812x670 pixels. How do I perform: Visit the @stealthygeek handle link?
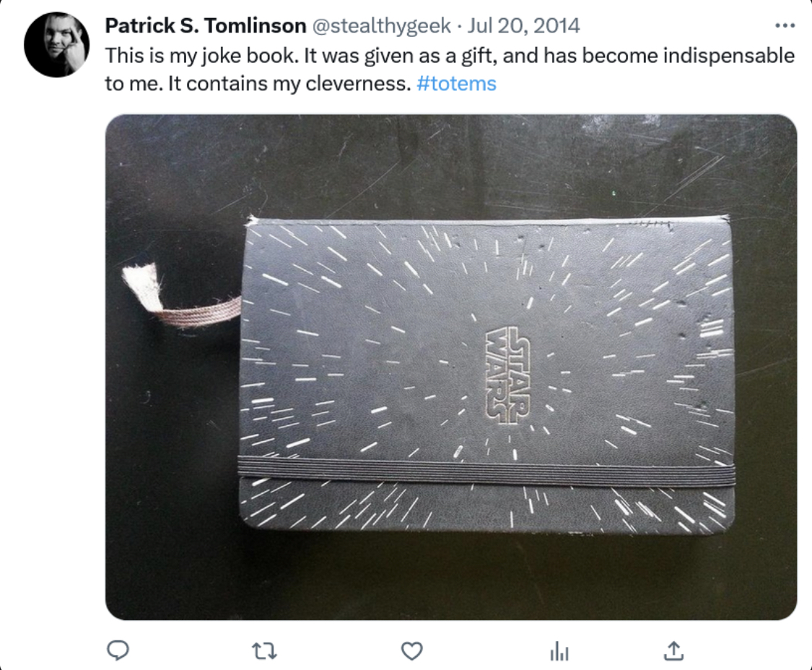pyautogui.click(x=381, y=25)
